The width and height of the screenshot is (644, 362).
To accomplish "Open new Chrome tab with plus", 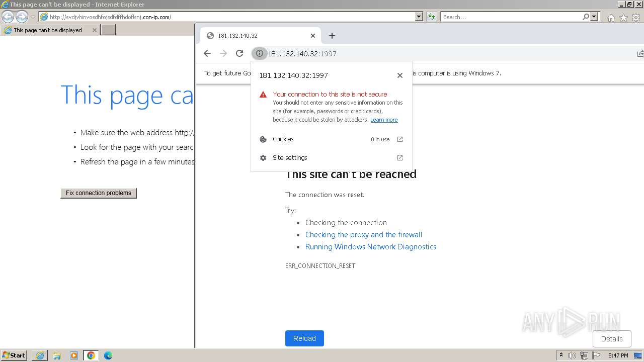I will pos(332,36).
